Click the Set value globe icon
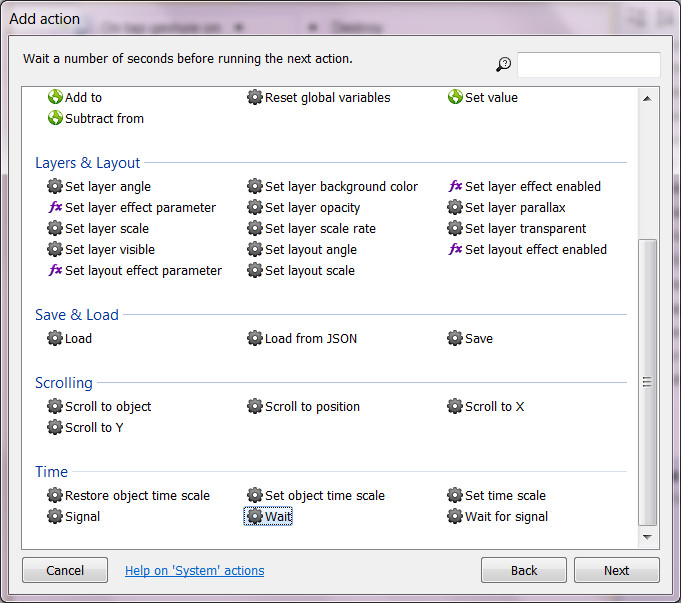The height and width of the screenshot is (603, 681). (455, 97)
